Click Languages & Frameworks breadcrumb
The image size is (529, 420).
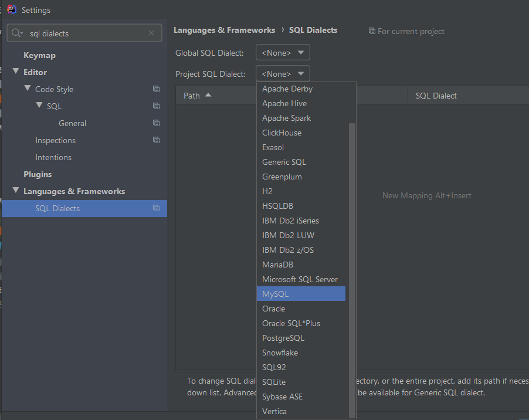[225, 30]
